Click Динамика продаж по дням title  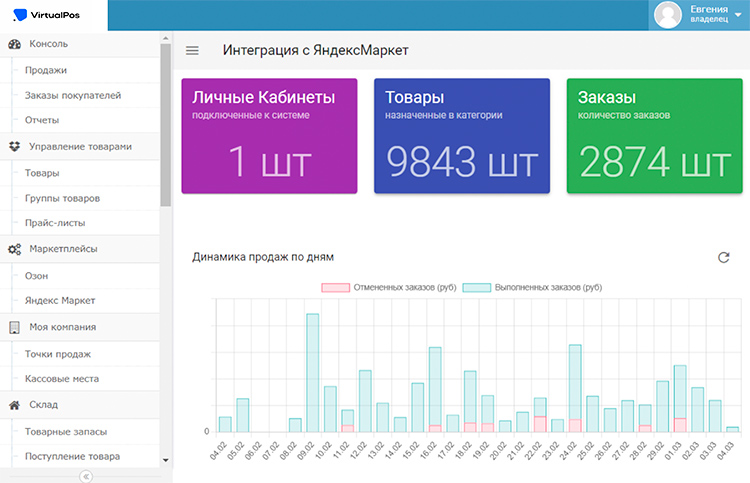tap(263, 257)
